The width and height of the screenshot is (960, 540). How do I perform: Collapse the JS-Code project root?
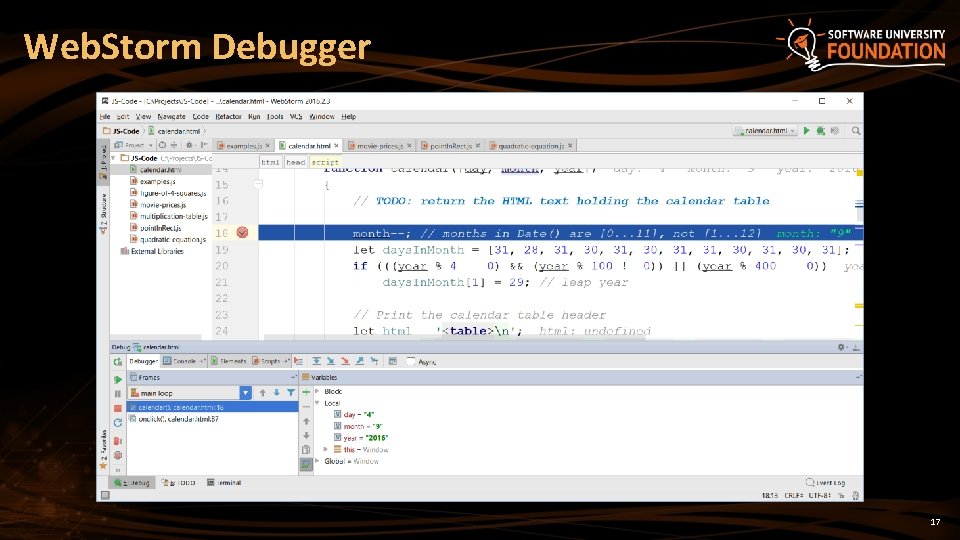tap(114, 158)
